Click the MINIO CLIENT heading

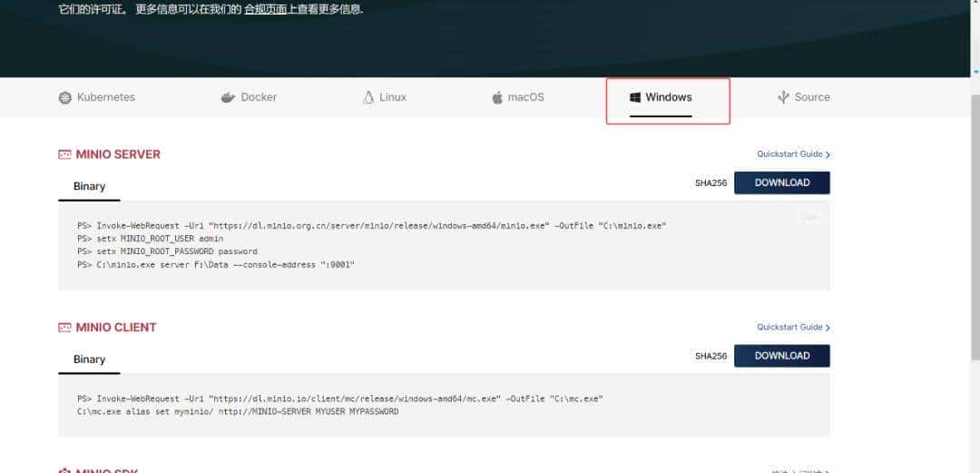point(115,327)
